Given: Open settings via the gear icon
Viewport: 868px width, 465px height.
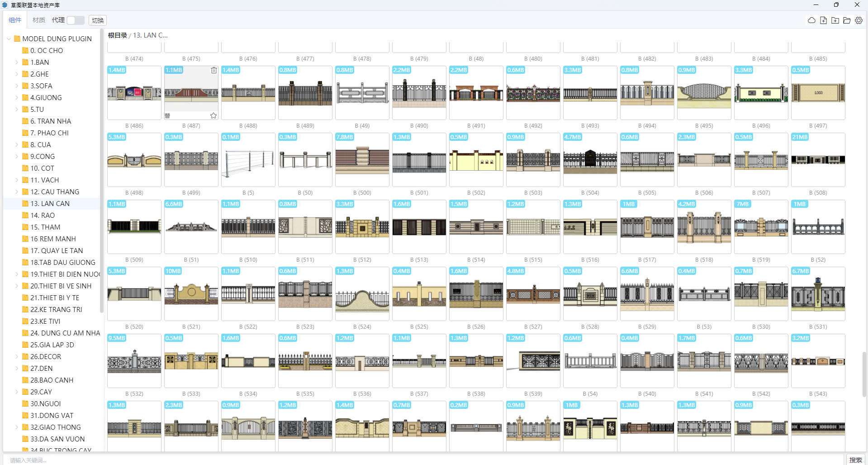Looking at the screenshot, I should point(859,20).
